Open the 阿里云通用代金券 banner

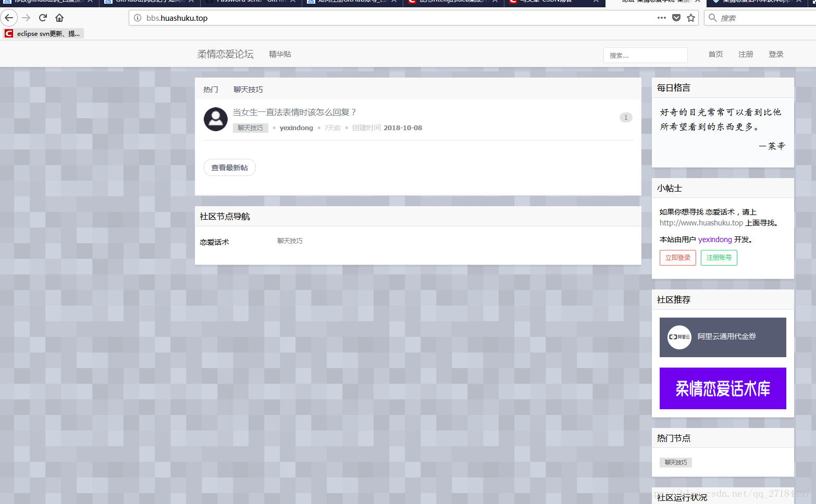click(x=723, y=337)
